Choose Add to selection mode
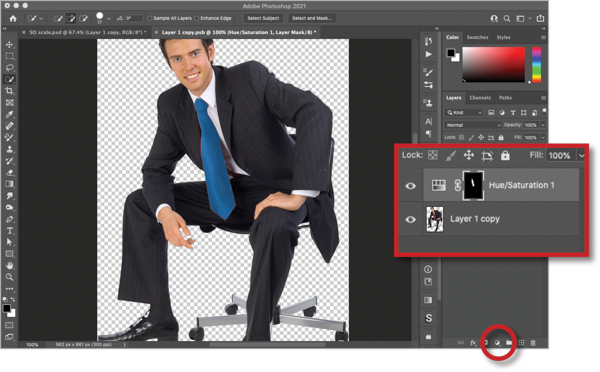 click(71, 18)
